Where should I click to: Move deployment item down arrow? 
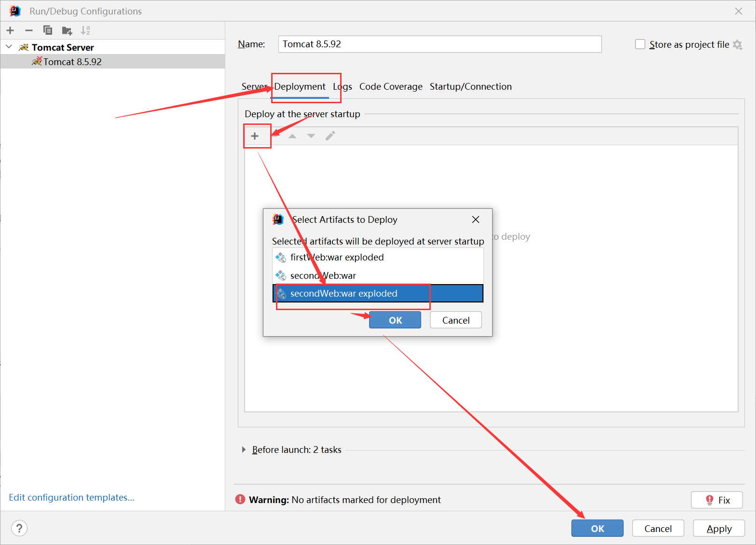[311, 136]
